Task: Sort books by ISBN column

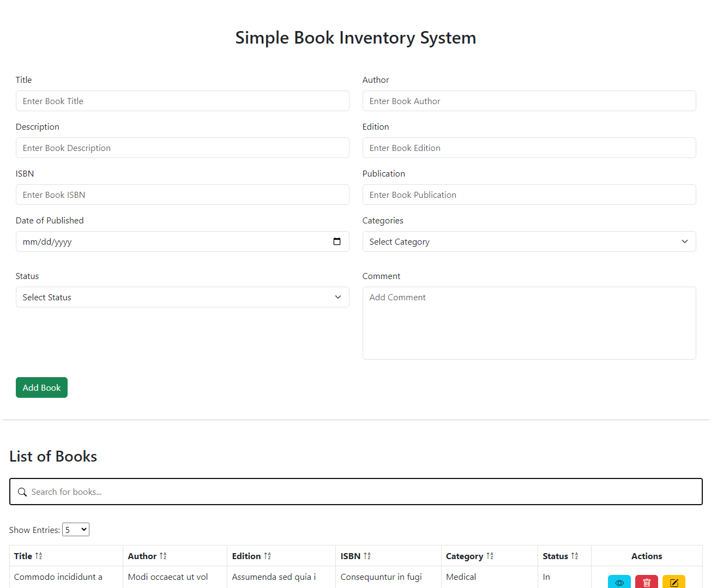Action: [367, 556]
